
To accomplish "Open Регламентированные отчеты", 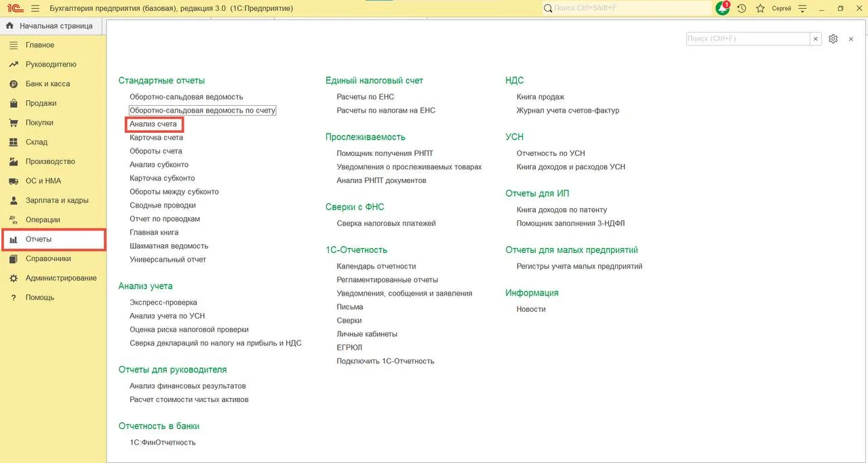I will coord(387,280).
